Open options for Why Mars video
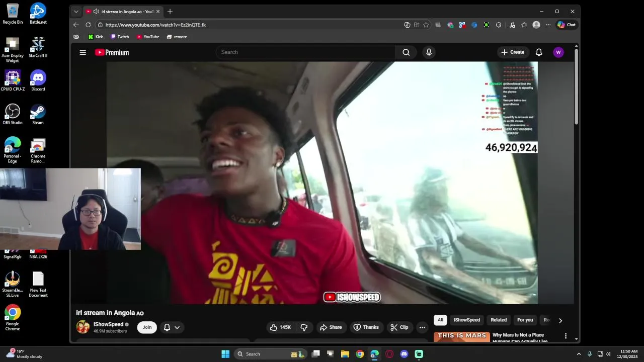 tap(566, 336)
